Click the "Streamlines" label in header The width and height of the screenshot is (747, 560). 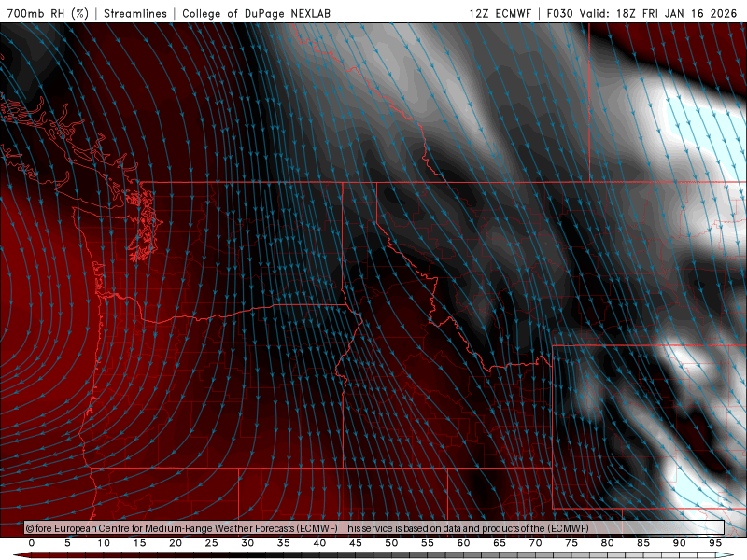pos(135,13)
